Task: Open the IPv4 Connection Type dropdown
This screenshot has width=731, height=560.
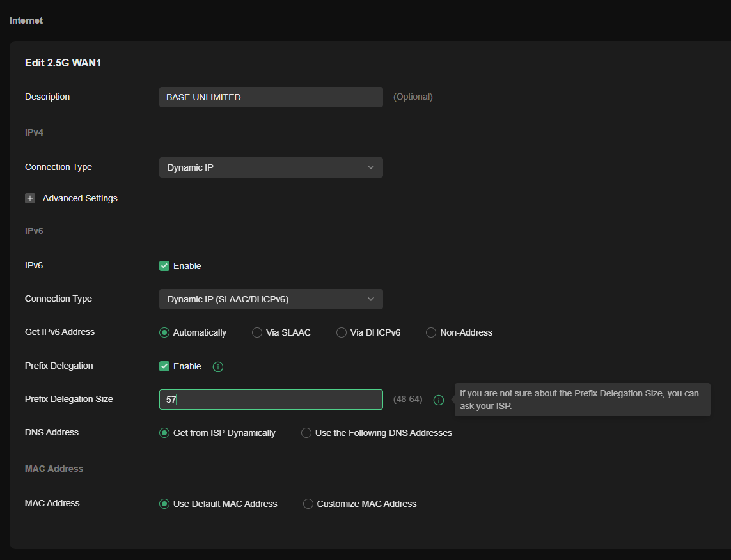Action: coord(271,167)
